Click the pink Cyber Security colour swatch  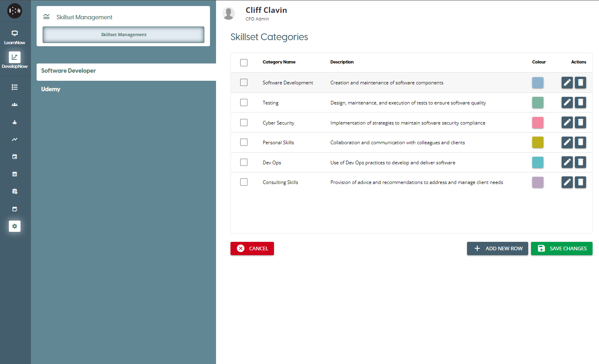537,123
